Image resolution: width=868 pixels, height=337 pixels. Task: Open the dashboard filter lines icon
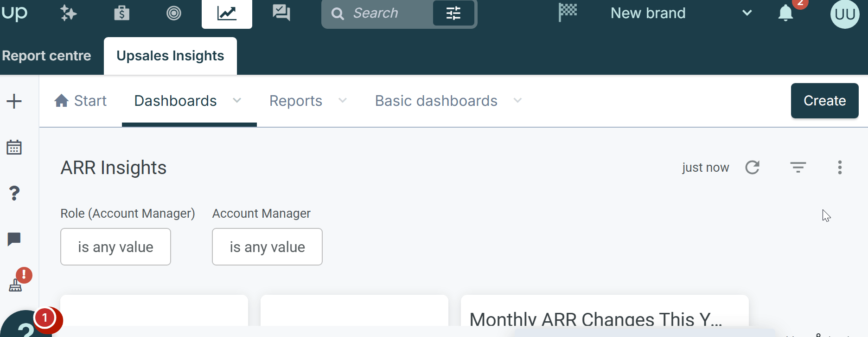pyautogui.click(x=798, y=167)
